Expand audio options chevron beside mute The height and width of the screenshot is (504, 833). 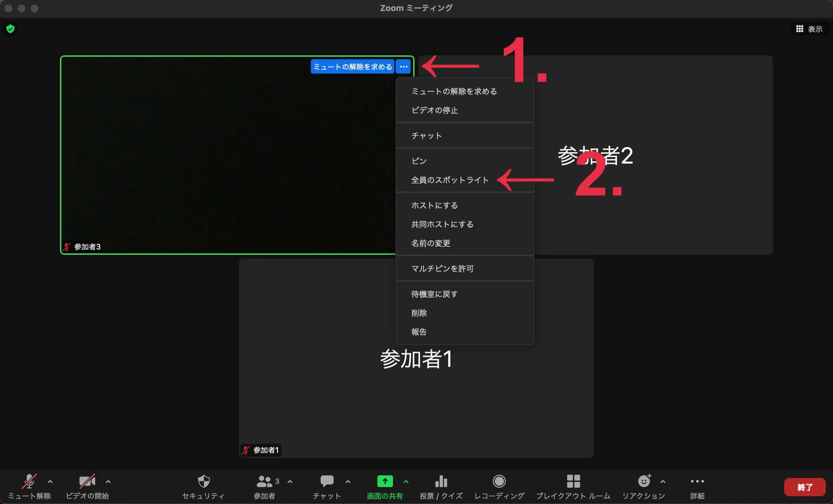tap(50, 482)
